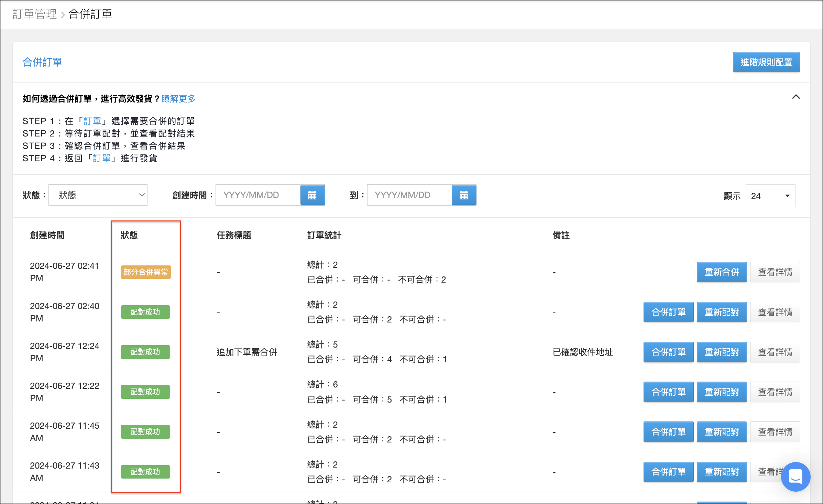Click the 備註 column header

tap(561, 235)
